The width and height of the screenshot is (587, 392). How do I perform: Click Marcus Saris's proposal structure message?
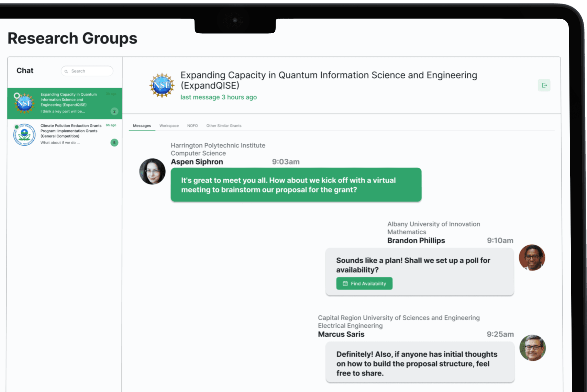click(420, 362)
